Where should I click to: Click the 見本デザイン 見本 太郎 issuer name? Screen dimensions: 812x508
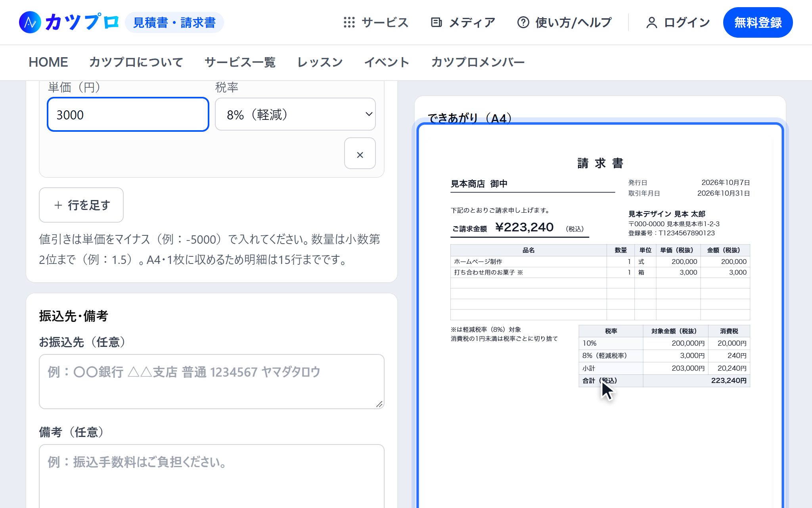(667, 214)
